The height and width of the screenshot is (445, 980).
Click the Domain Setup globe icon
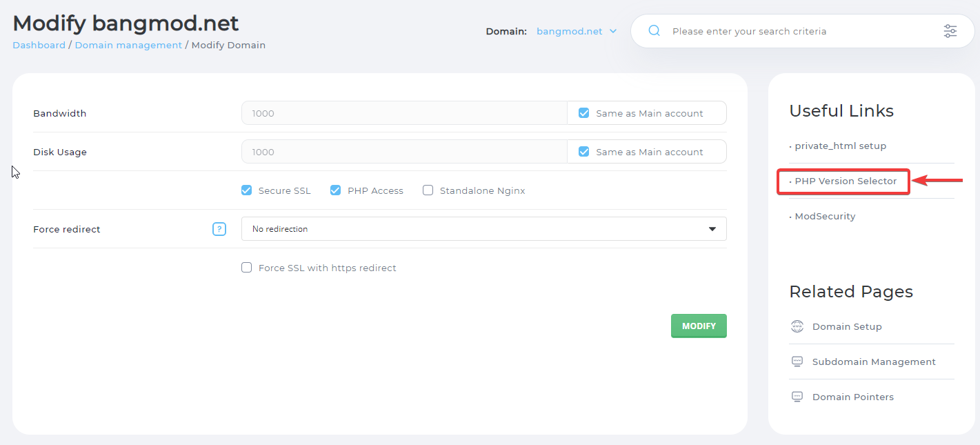pos(797,326)
